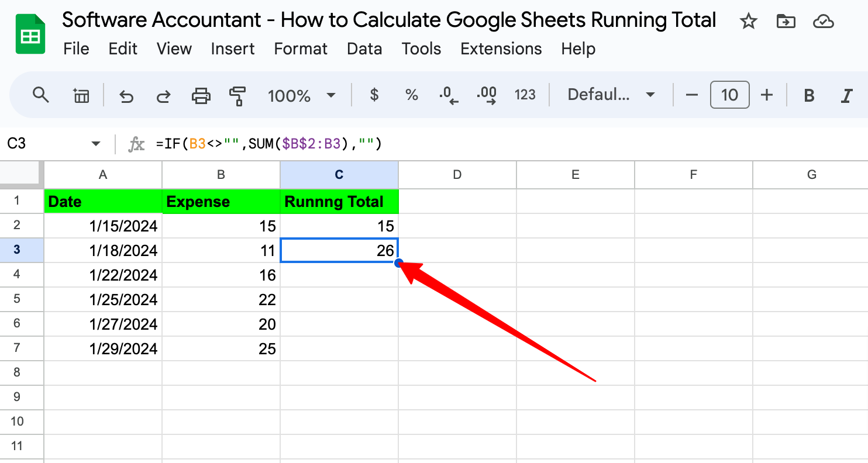Click the font size field showing 10
The height and width of the screenshot is (463, 868).
729,95
